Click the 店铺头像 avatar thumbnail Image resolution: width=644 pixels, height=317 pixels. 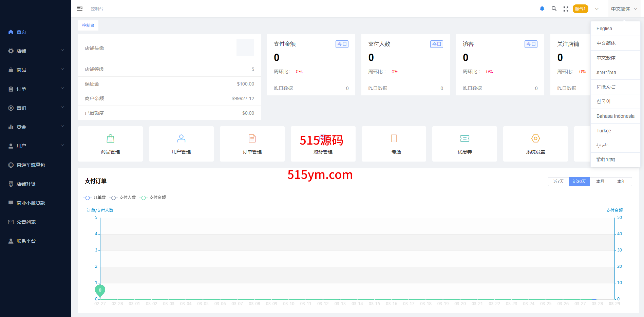245,48
